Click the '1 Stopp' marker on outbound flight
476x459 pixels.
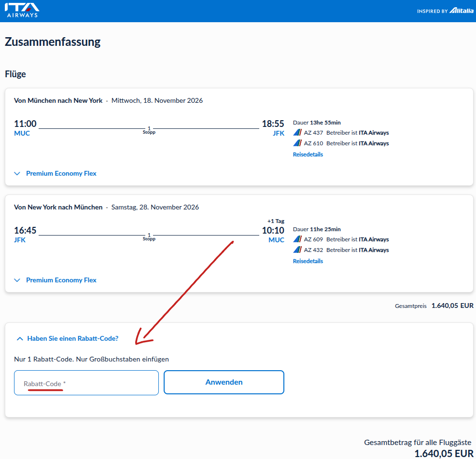[149, 130]
